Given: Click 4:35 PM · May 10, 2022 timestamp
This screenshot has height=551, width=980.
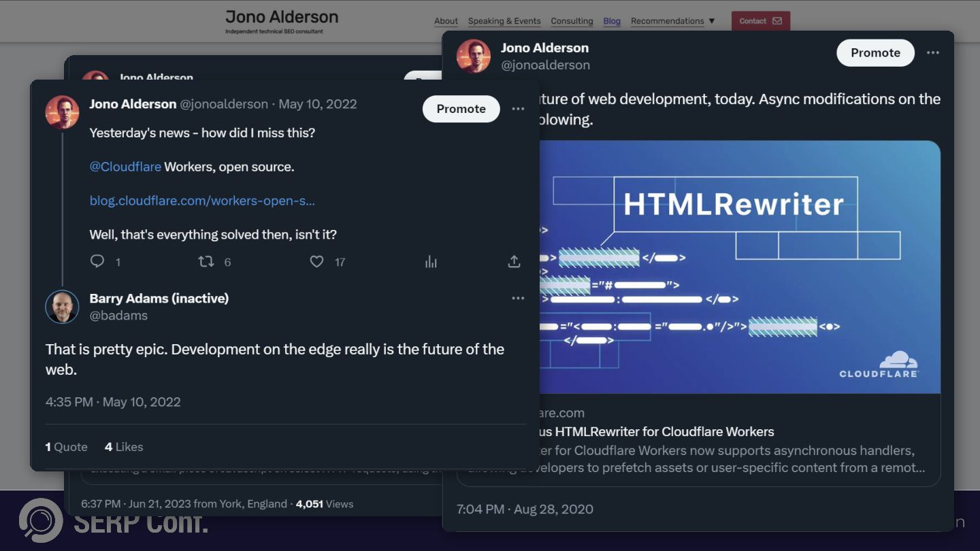Looking at the screenshot, I should coord(113,402).
